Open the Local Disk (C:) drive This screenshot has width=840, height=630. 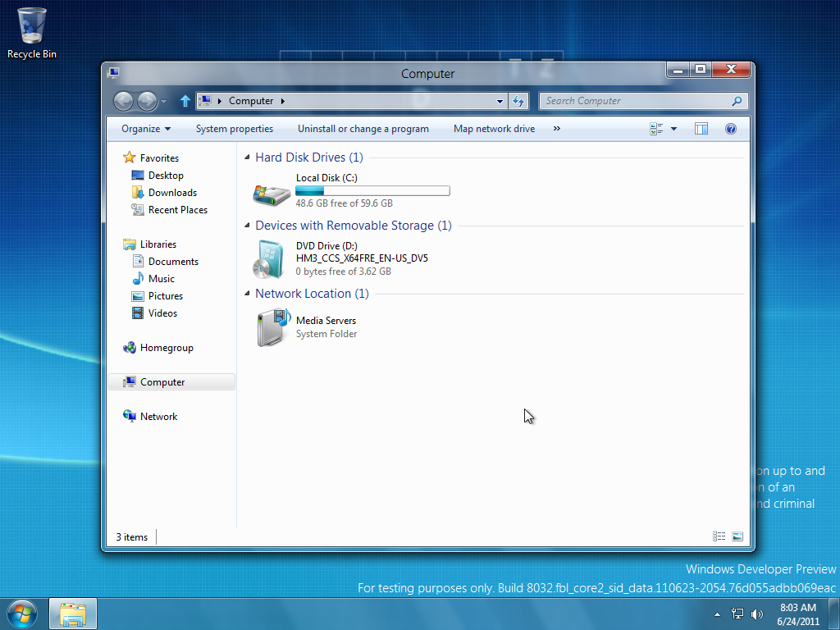pyautogui.click(x=272, y=194)
